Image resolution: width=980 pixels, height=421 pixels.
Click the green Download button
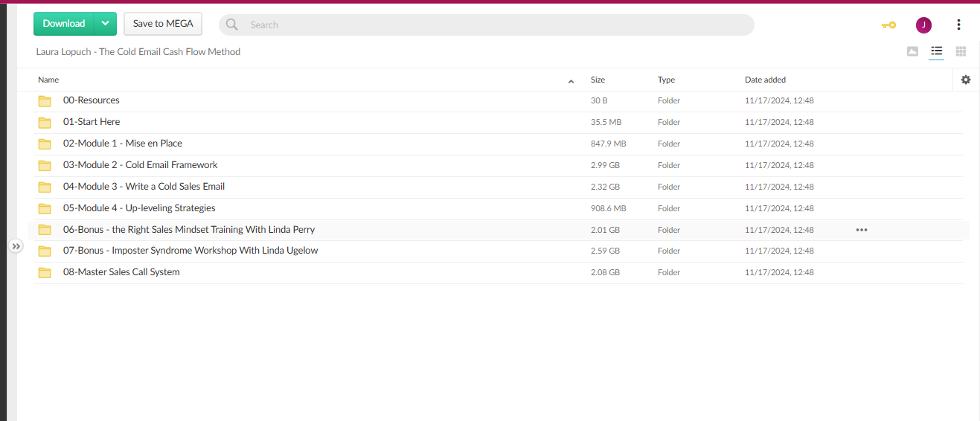point(64,24)
